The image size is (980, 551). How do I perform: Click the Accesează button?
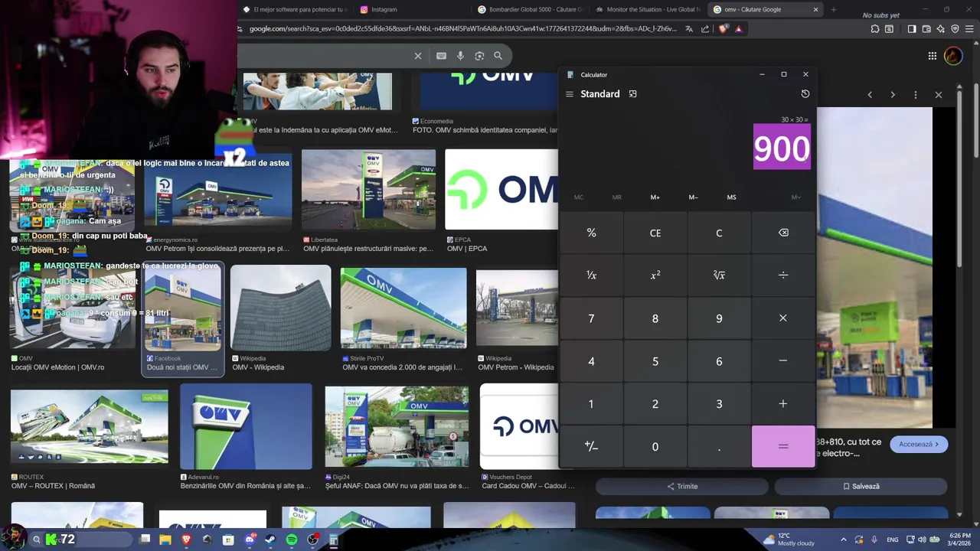click(x=919, y=444)
